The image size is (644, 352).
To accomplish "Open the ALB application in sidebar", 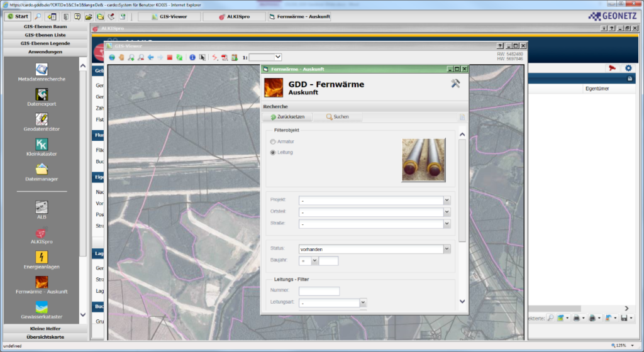I will click(x=42, y=207).
